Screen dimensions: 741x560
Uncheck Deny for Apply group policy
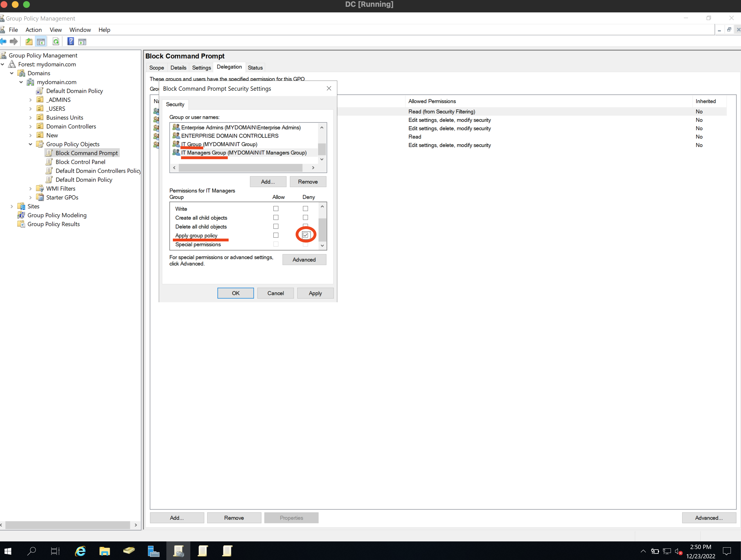pos(305,235)
